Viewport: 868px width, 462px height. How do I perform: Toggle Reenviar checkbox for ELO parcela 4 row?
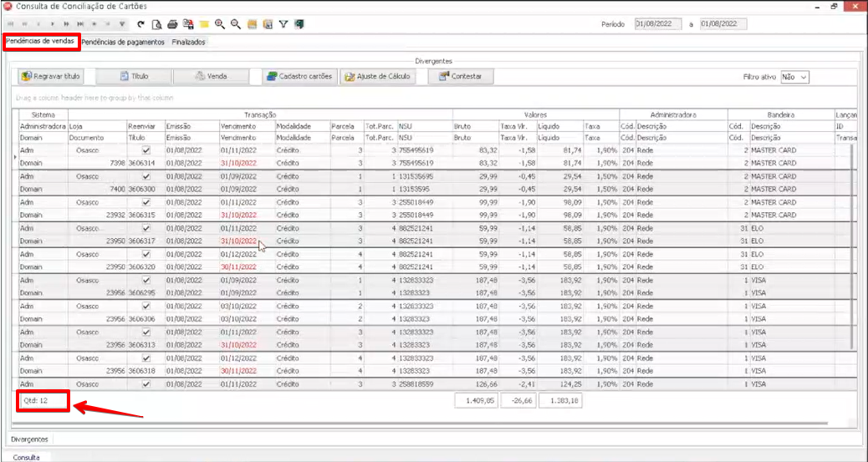click(146, 254)
